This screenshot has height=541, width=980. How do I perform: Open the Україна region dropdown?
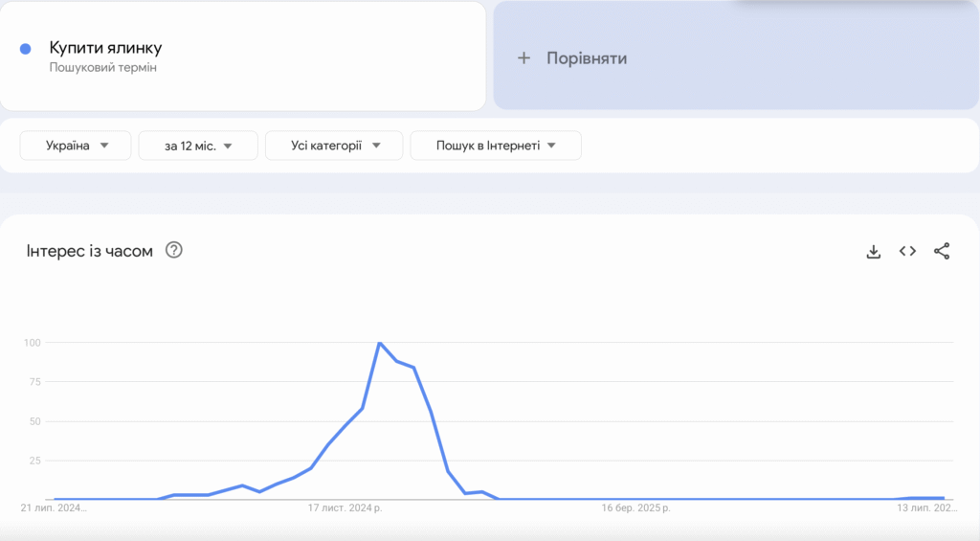(76, 146)
